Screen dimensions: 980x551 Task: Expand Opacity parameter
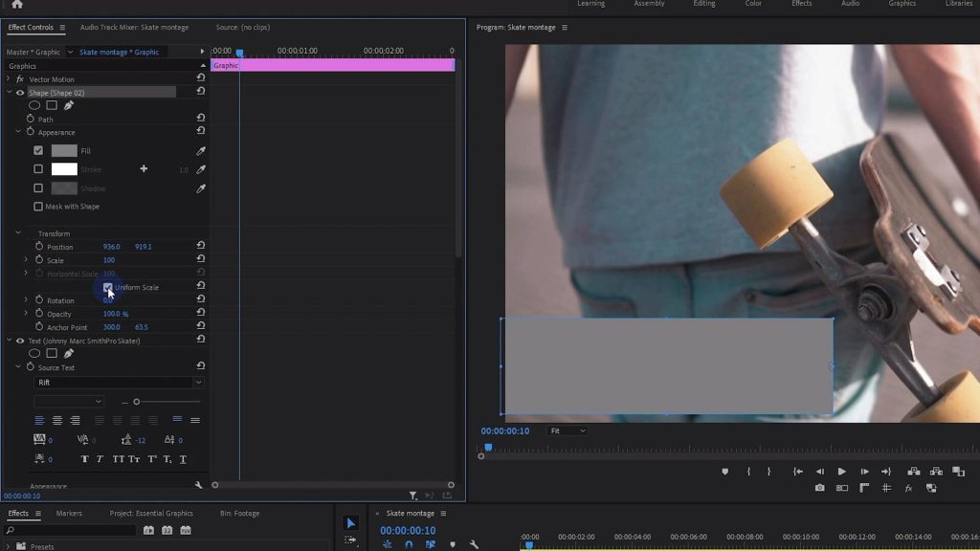point(26,313)
